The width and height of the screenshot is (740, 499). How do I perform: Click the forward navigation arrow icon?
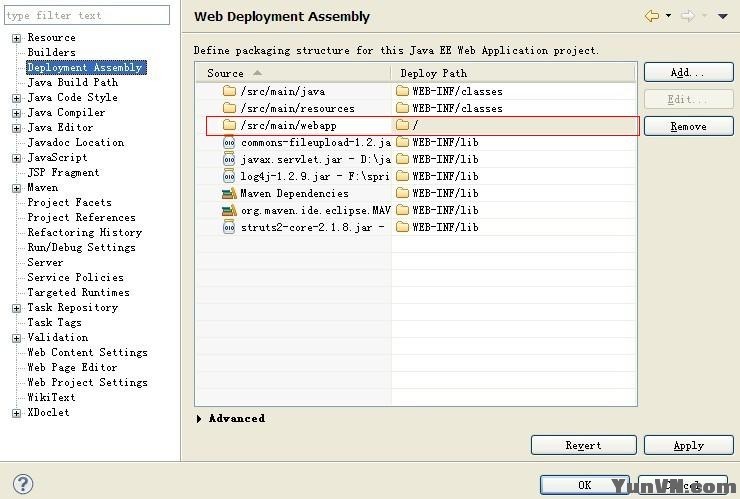pyautogui.click(x=687, y=16)
